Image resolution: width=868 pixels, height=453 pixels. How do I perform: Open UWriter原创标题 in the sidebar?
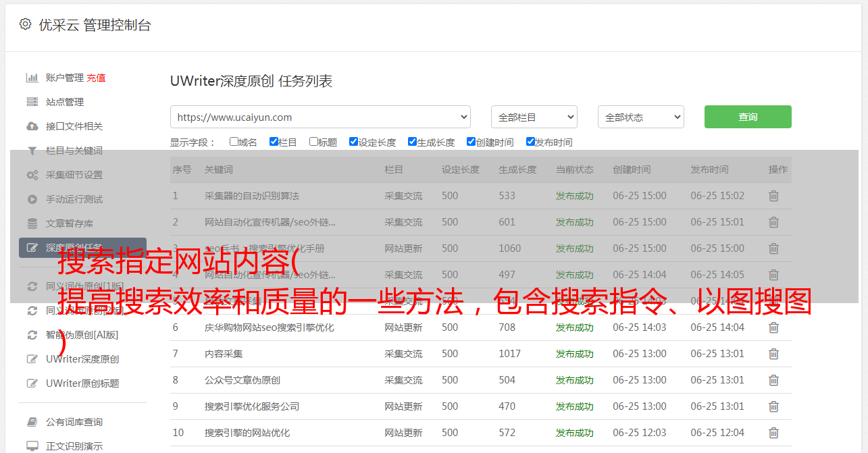point(82,383)
